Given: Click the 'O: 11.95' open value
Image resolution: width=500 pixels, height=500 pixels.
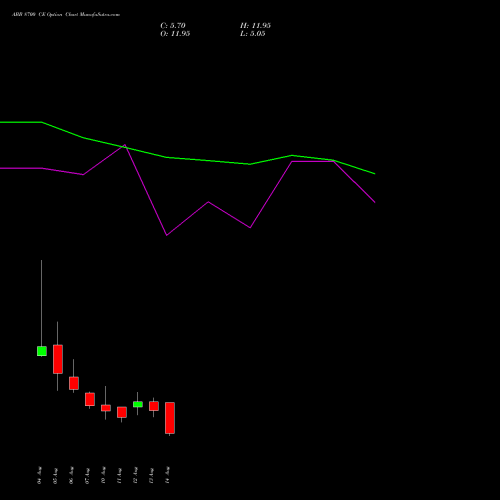Looking at the screenshot, I should (x=175, y=34).
